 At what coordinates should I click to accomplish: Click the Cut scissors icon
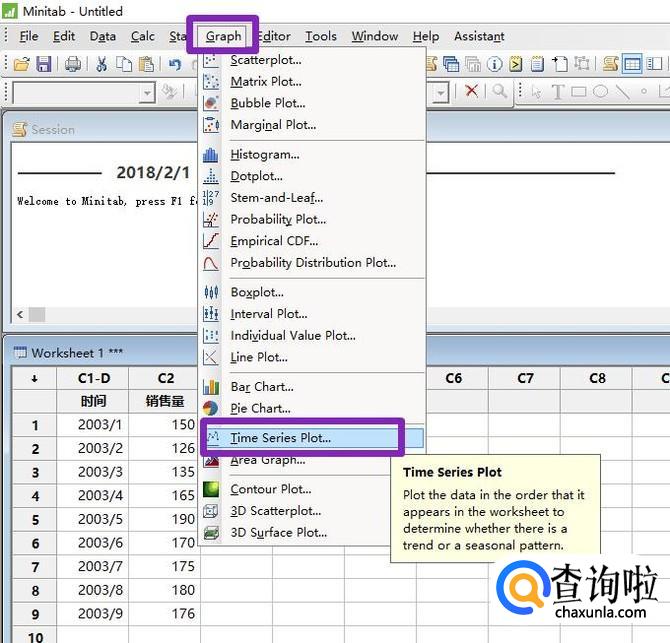point(102,64)
